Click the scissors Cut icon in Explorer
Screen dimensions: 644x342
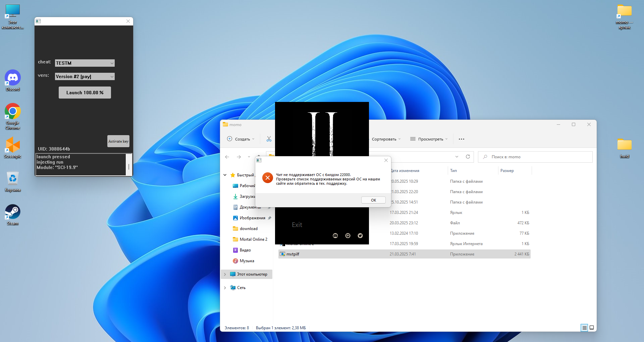point(269,139)
